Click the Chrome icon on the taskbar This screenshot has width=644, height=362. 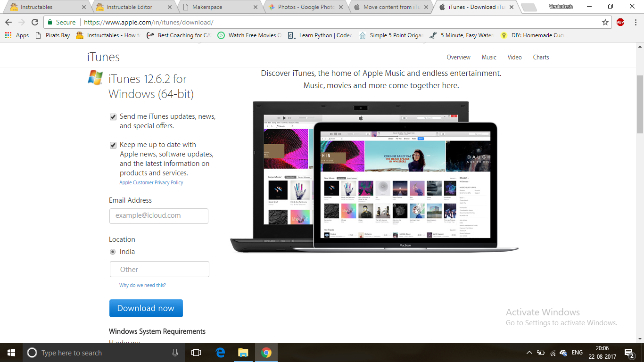click(x=266, y=353)
